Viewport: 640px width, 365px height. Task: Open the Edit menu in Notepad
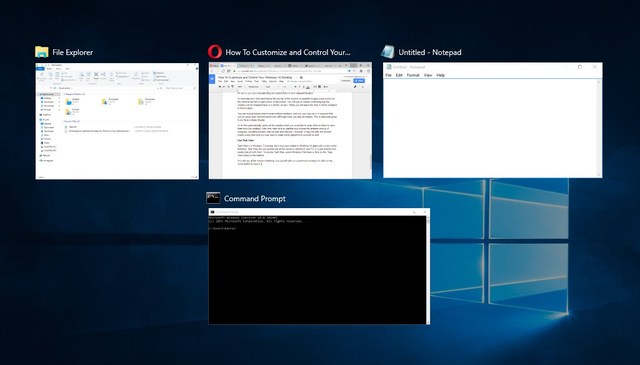(x=399, y=75)
